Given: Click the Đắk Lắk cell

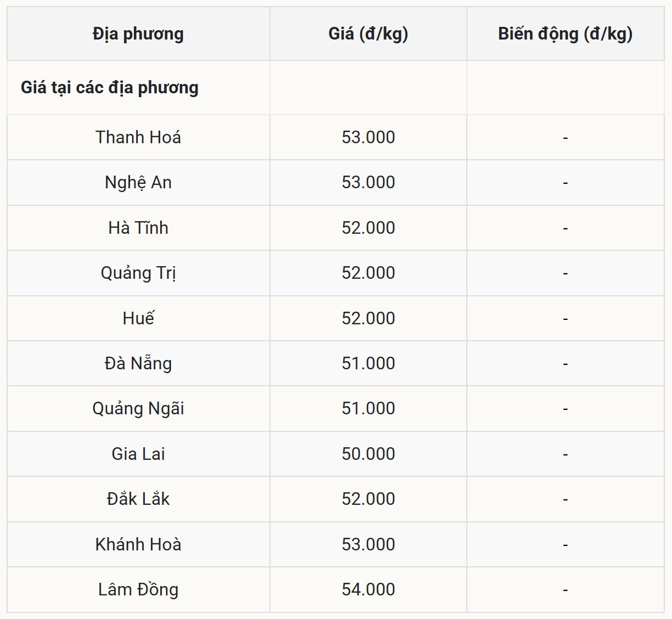Looking at the screenshot, I should 138,499.
